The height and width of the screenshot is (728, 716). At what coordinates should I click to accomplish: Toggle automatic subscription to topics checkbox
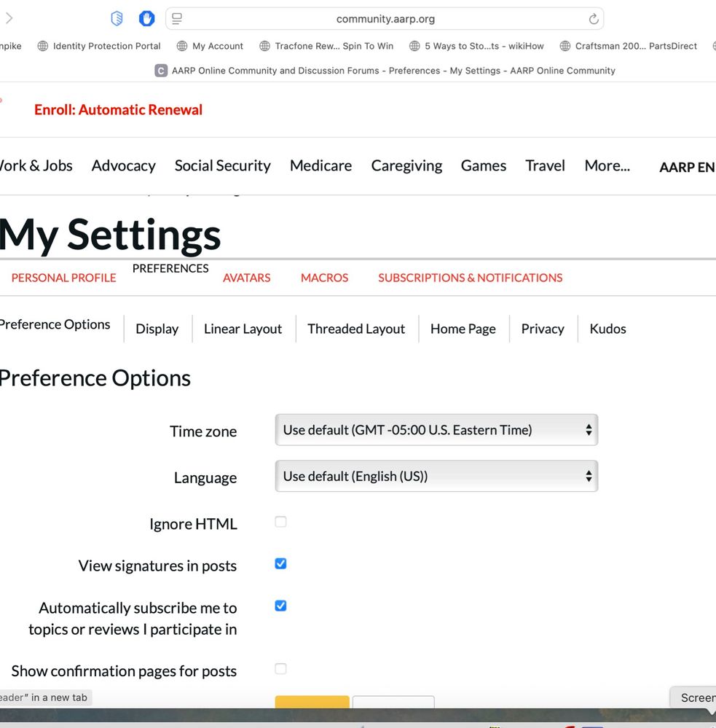280,606
